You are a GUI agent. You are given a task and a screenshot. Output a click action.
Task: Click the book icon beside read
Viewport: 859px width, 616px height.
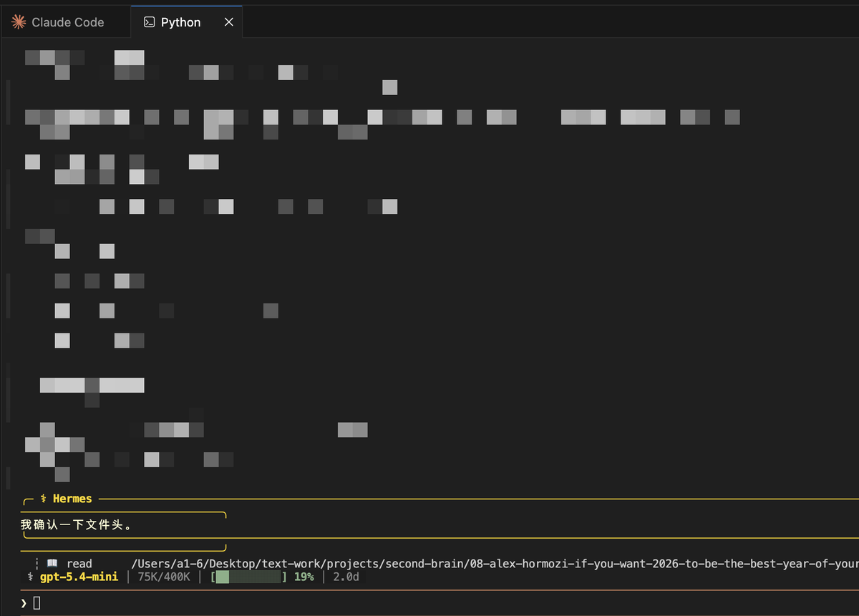point(52,564)
